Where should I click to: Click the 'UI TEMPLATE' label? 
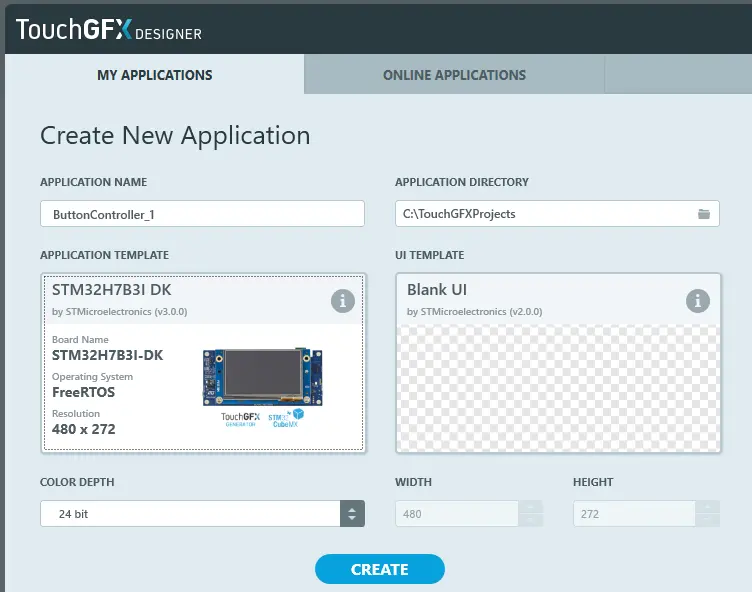(430, 255)
